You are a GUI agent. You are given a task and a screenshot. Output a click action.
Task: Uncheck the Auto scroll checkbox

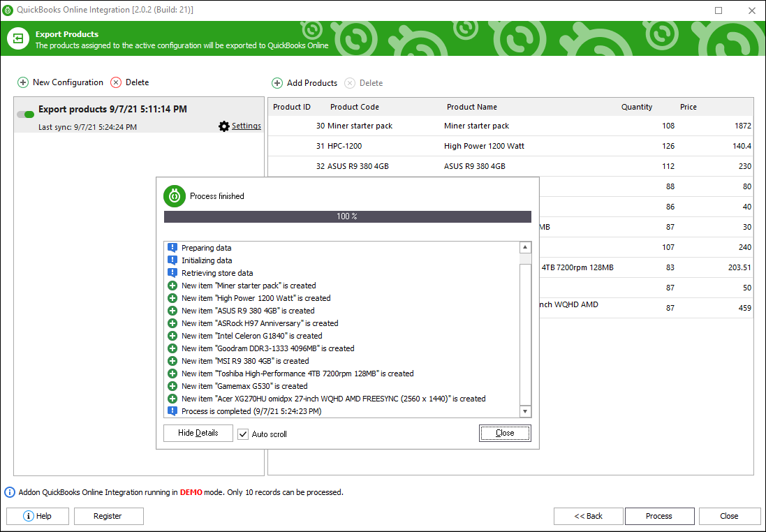click(x=243, y=434)
